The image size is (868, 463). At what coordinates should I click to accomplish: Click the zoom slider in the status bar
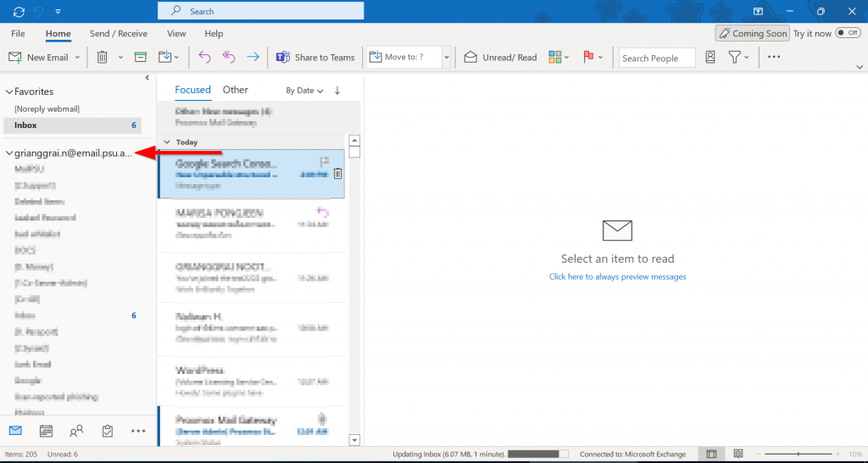click(798, 455)
